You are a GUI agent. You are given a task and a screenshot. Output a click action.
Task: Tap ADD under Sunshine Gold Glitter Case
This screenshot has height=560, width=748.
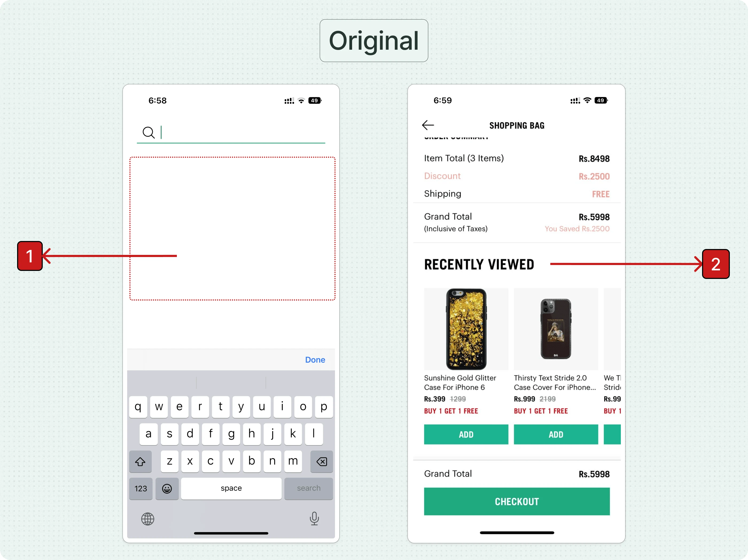tap(466, 435)
